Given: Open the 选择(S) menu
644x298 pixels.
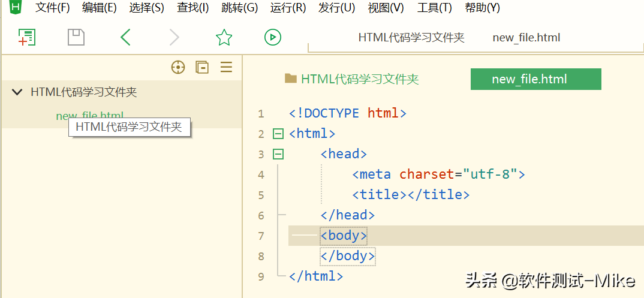Looking at the screenshot, I should (x=147, y=7).
